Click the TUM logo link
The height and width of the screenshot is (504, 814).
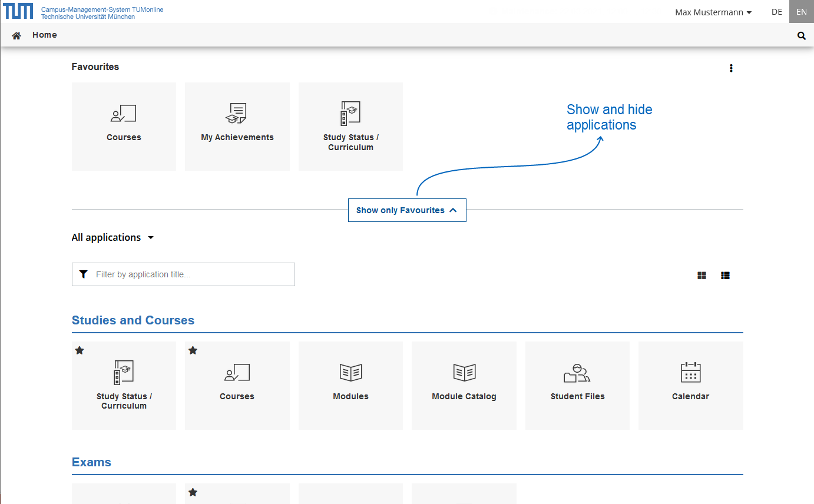[x=18, y=11]
